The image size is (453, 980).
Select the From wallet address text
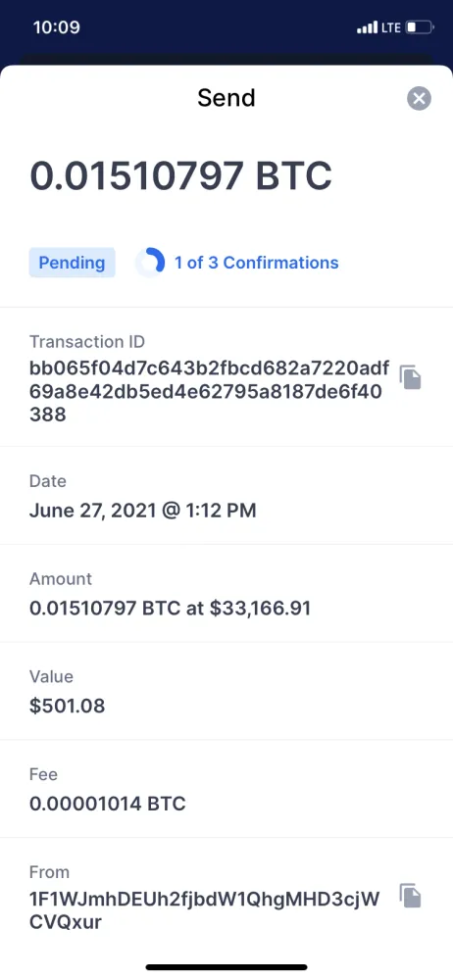coord(205,910)
